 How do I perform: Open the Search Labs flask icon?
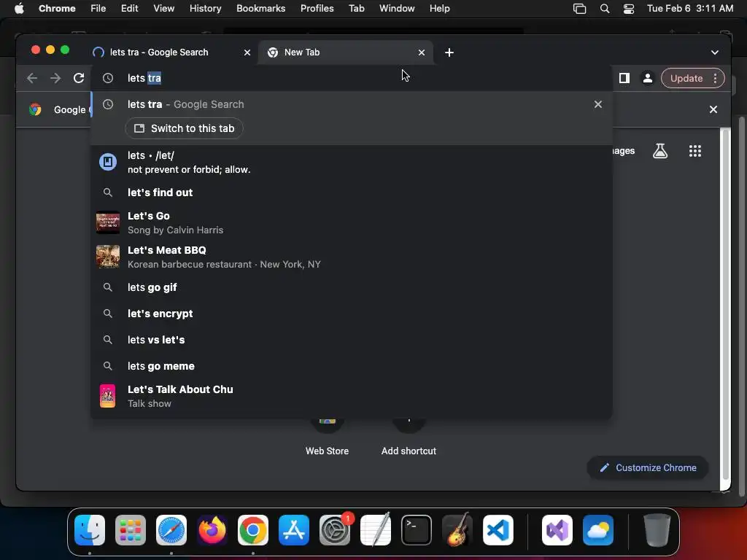(x=659, y=151)
